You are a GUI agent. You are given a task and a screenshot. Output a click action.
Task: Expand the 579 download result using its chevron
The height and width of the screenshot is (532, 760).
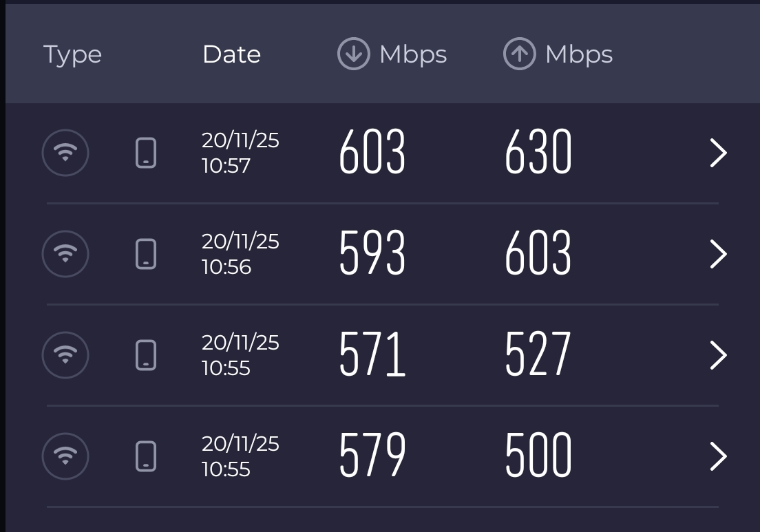point(718,456)
